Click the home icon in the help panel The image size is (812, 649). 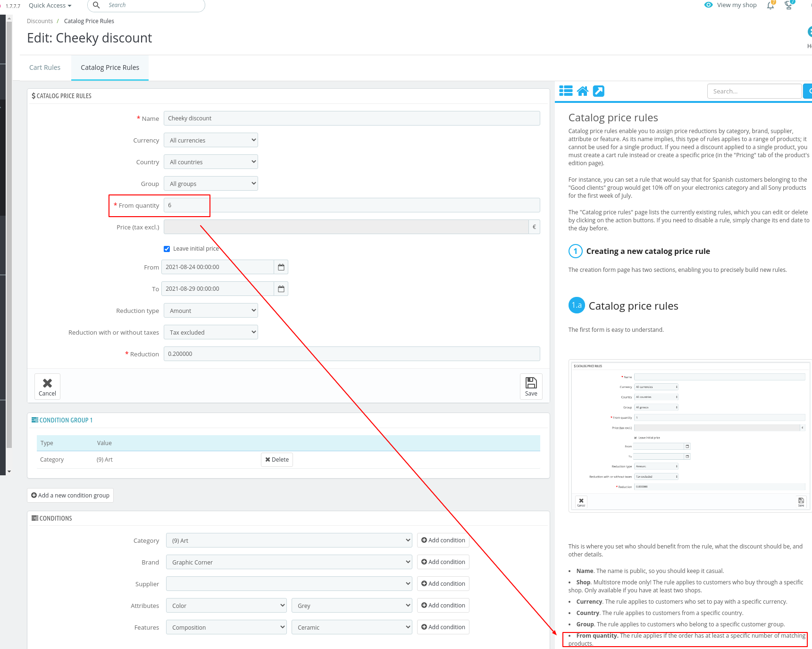pyautogui.click(x=582, y=91)
